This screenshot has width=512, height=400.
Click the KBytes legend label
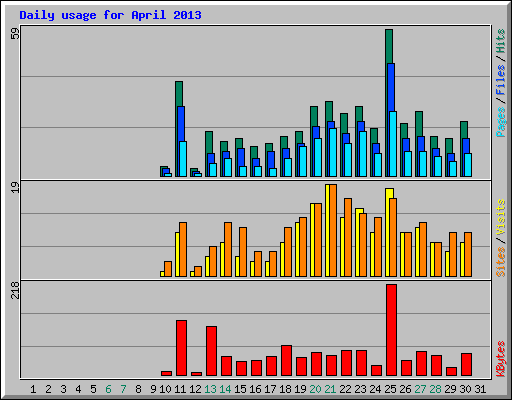(500, 359)
